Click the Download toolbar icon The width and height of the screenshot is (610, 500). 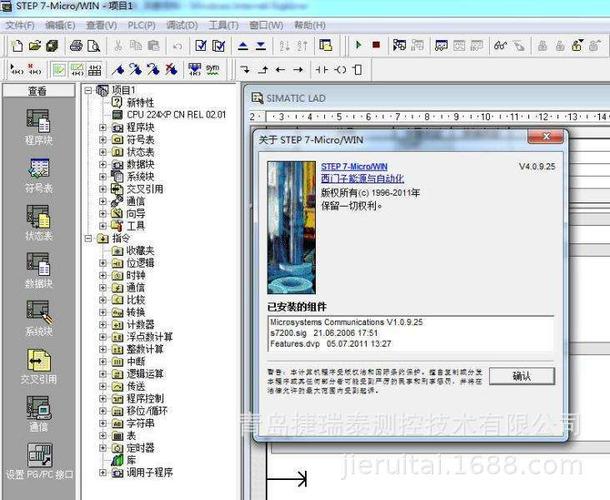261,46
